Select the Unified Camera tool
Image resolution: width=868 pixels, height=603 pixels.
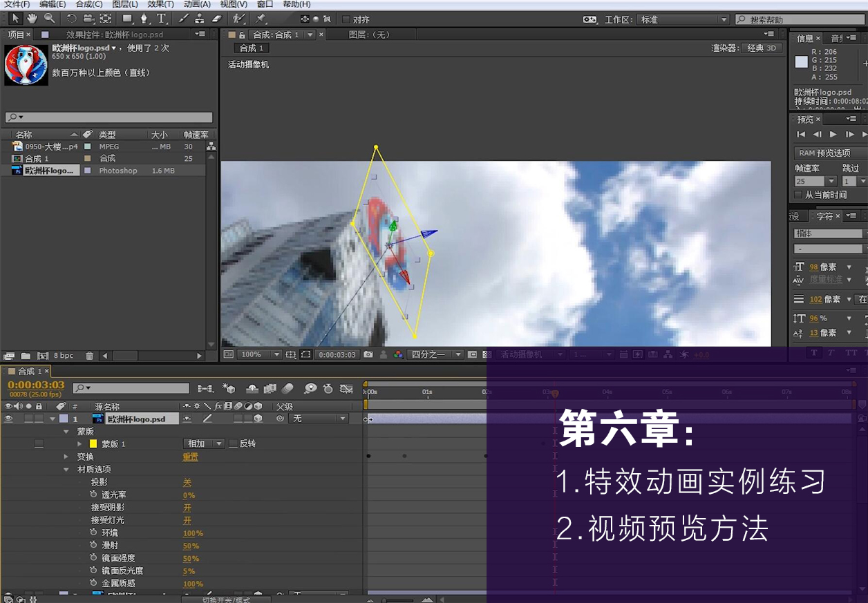coord(88,19)
